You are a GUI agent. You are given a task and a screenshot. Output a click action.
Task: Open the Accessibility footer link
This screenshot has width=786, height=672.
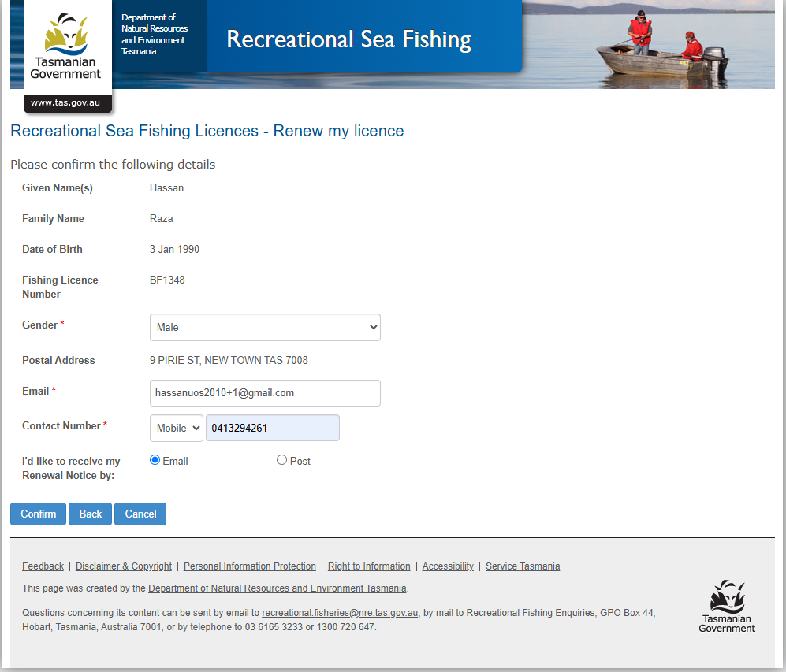pos(448,566)
